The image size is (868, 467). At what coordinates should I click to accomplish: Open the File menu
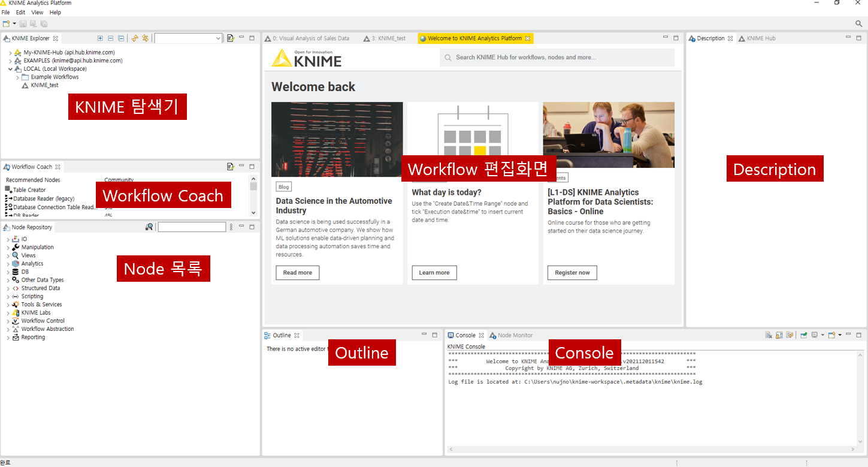tap(6, 12)
